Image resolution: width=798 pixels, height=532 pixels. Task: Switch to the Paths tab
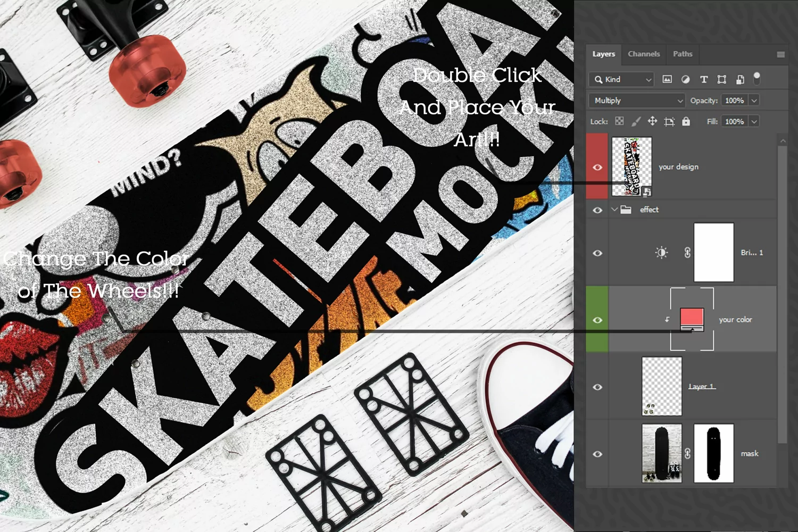point(683,54)
